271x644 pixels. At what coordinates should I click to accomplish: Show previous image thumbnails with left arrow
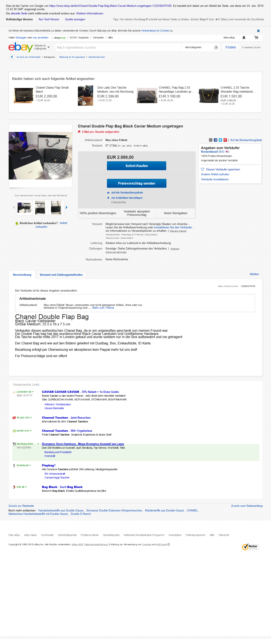14,207
